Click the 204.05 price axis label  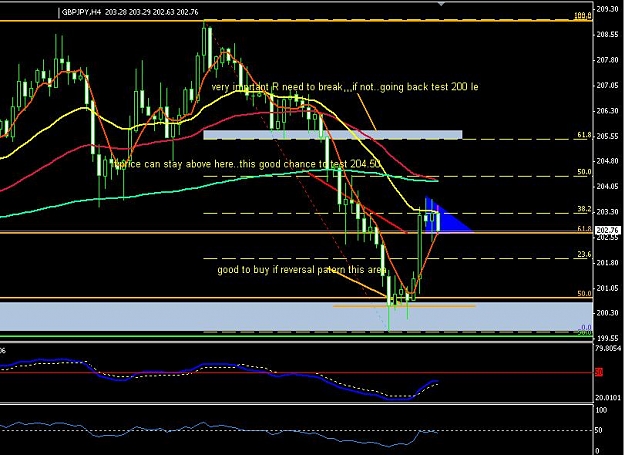(608, 186)
